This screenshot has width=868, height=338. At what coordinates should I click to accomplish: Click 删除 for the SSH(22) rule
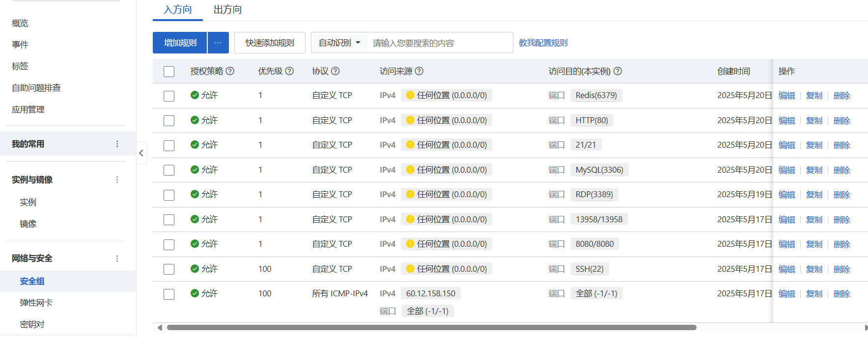[842, 269]
